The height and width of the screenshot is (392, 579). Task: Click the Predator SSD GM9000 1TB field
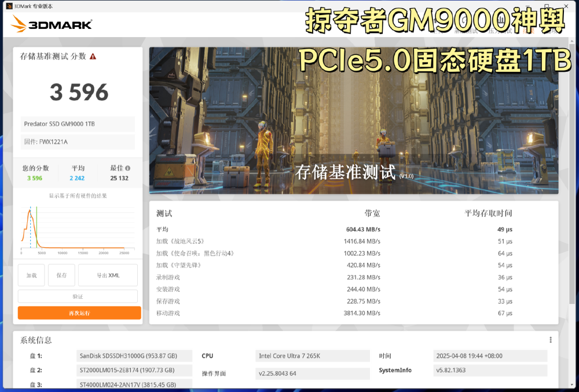pyautogui.click(x=78, y=124)
